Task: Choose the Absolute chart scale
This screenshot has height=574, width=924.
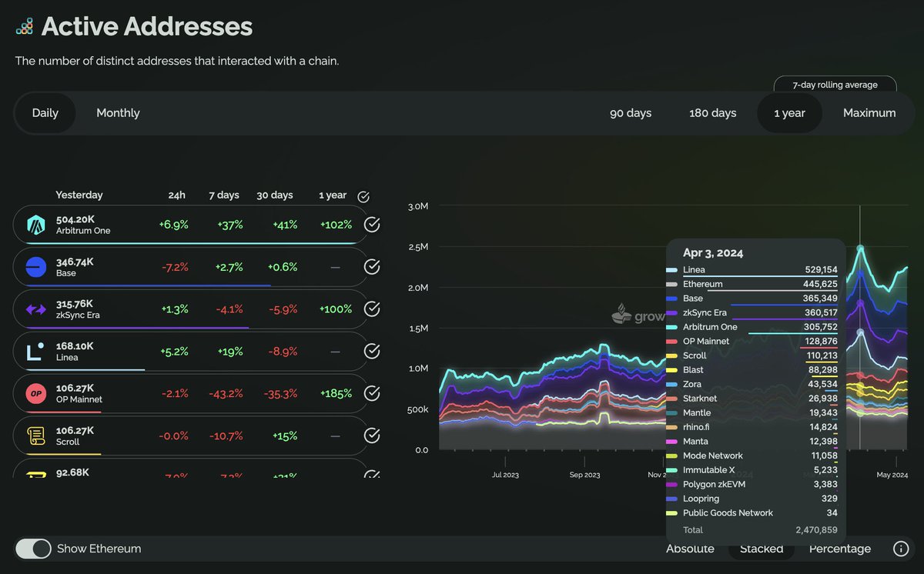Action: point(690,549)
